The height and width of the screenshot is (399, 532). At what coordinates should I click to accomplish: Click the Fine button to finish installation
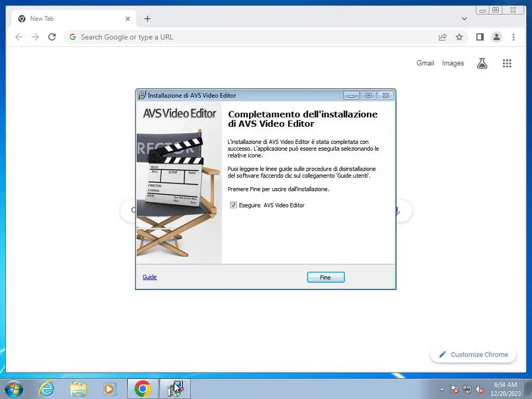click(326, 277)
